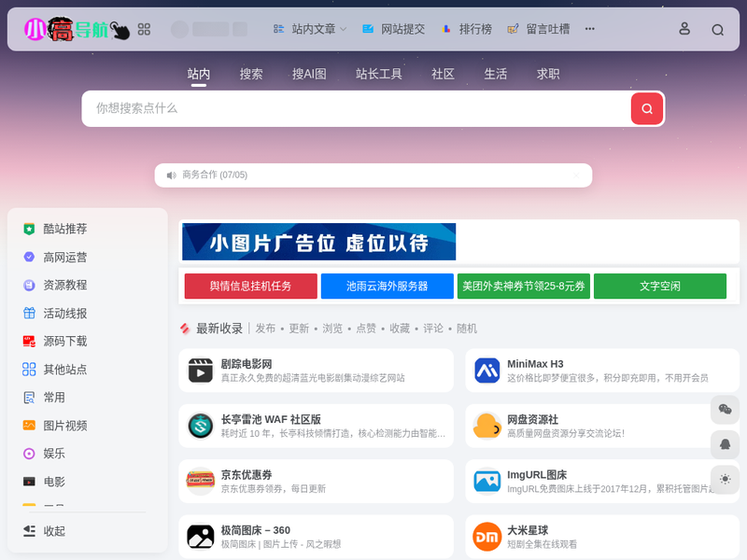
Task: Sort listings by 收藏
Action: click(400, 329)
